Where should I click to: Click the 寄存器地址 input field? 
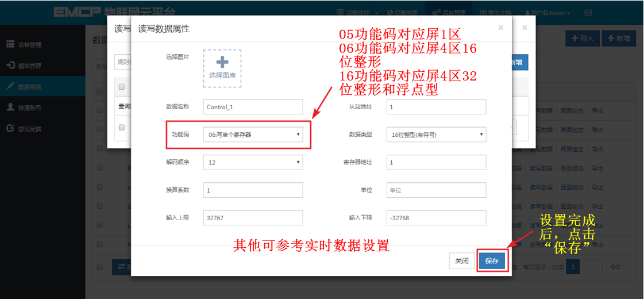click(x=436, y=163)
